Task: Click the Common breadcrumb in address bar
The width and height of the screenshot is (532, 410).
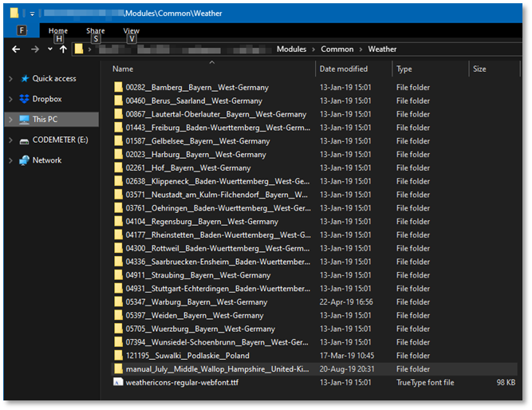Action: 337,49
